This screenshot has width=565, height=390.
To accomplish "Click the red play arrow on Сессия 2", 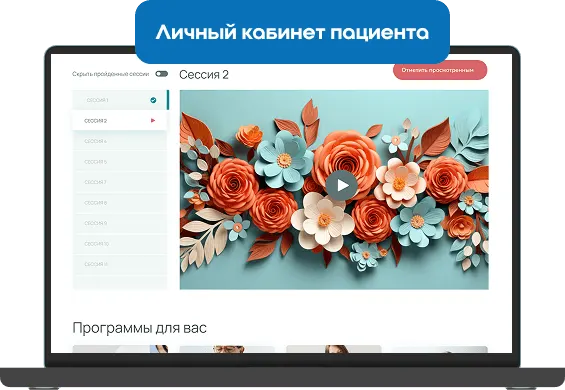I will pos(153,120).
